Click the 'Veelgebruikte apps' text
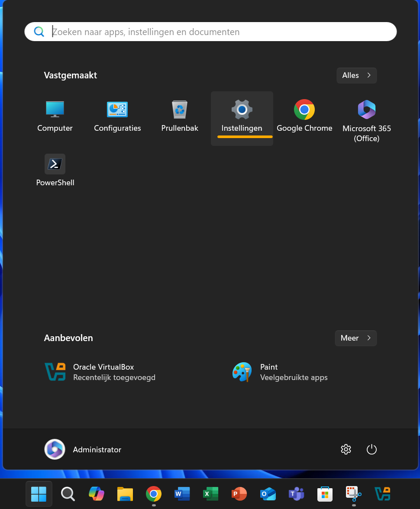 [x=294, y=377]
